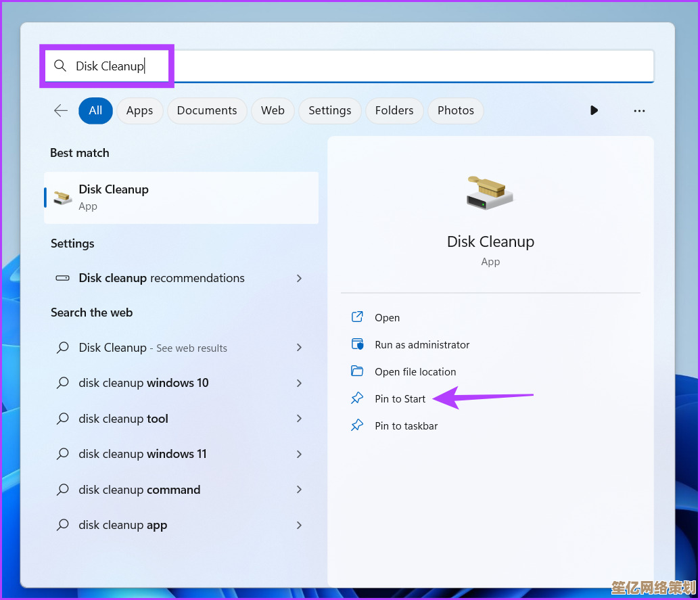Click the back arrow beside filter tabs
The height and width of the screenshot is (600, 700).
coord(61,110)
